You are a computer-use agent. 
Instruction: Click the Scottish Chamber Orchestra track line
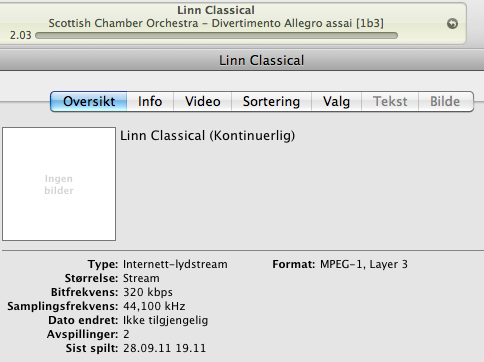click(x=216, y=23)
